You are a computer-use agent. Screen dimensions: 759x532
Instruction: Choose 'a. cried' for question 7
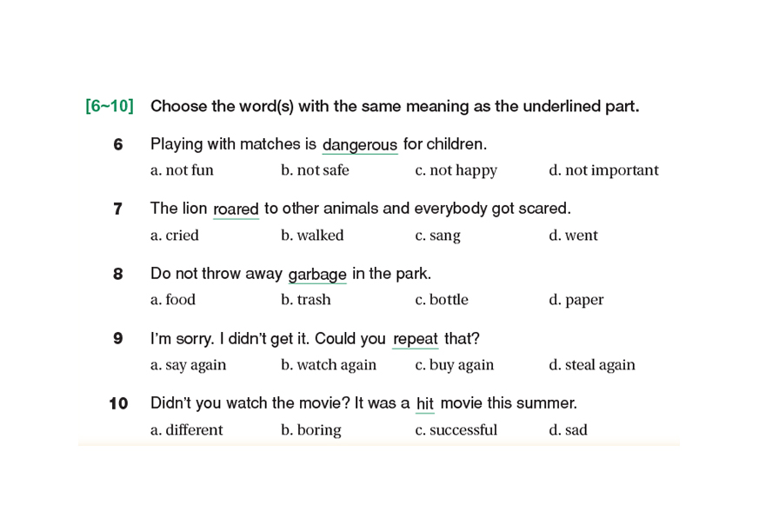175,236
